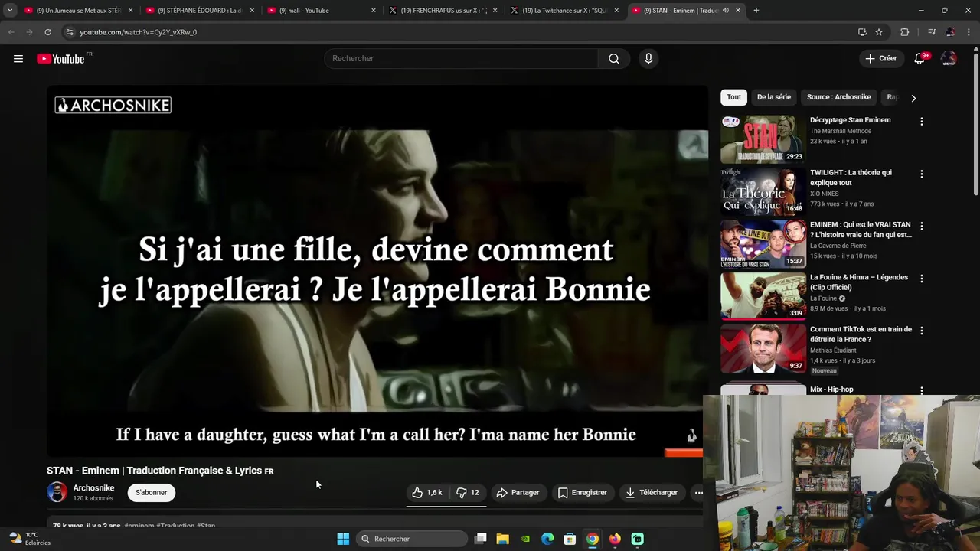980x551 pixels.
Task: Open Firefox from the taskbar
Action: pos(615,539)
